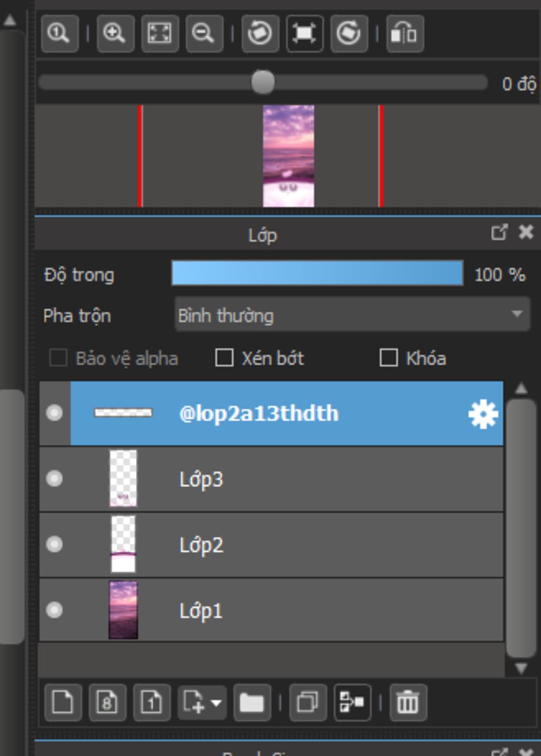Tick the Khóa checkbox
The image size is (541, 756).
[x=388, y=358]
